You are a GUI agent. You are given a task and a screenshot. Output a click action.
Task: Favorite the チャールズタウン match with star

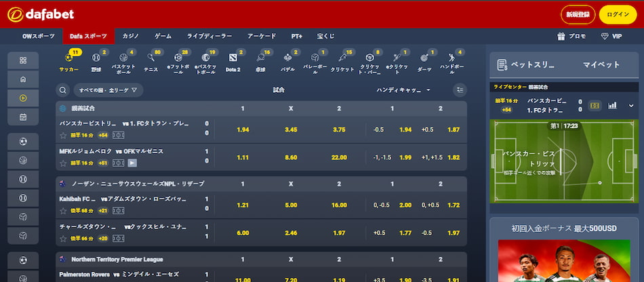[63, 239]
